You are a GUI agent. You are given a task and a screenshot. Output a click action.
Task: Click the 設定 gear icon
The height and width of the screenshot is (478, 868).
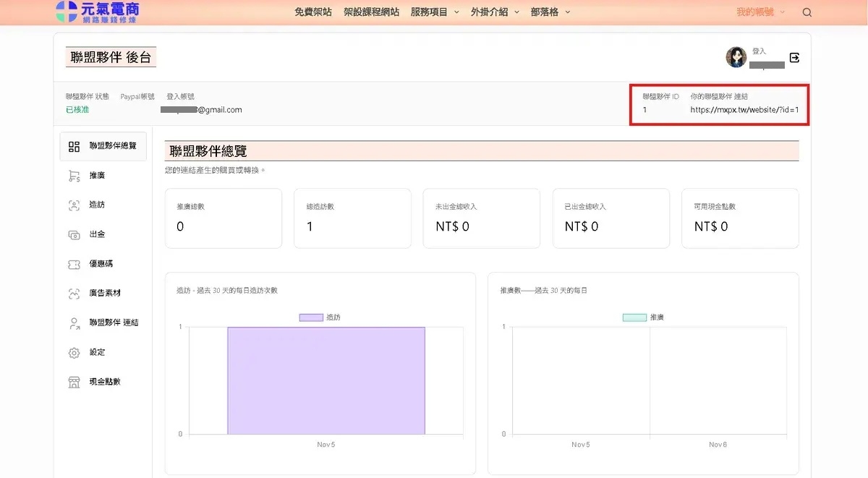tap(74, 353)
